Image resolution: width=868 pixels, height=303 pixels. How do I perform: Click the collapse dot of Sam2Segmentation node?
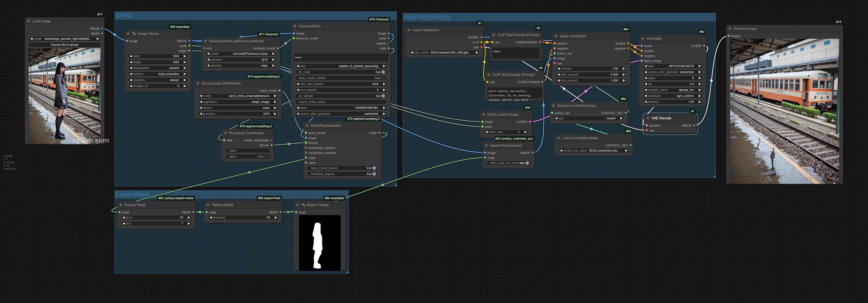point(307,126)
